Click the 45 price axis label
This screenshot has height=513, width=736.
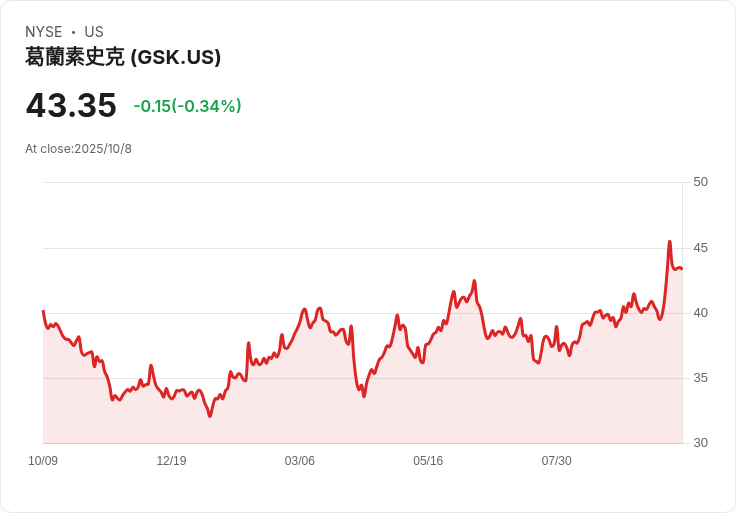tap(700, 247)
